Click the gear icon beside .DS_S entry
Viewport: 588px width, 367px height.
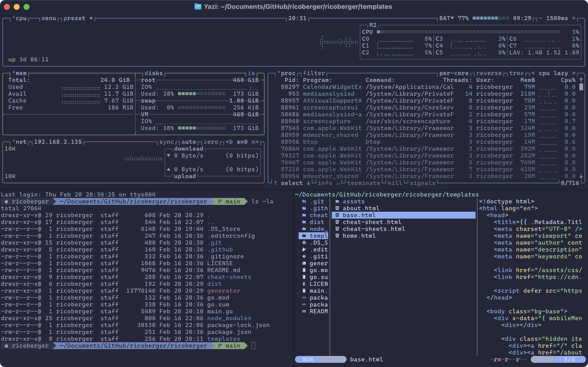(x=304, y=243)
